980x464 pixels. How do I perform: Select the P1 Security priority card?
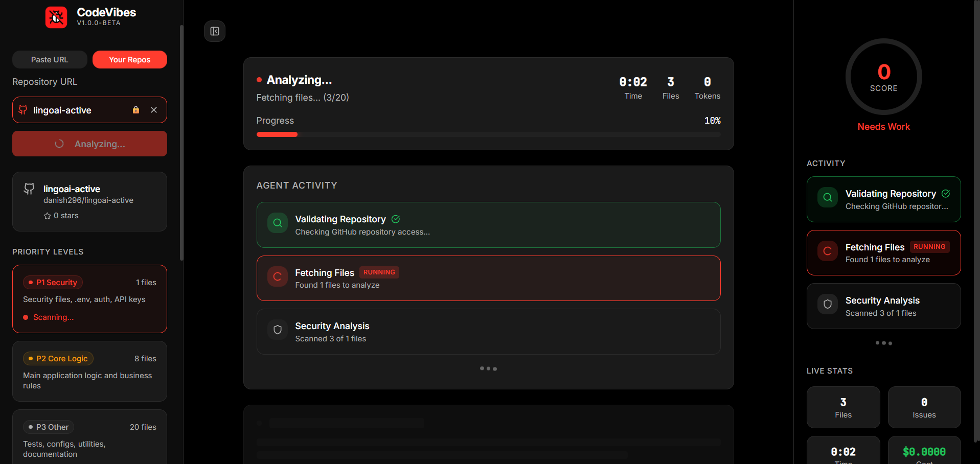pos(89,299)
